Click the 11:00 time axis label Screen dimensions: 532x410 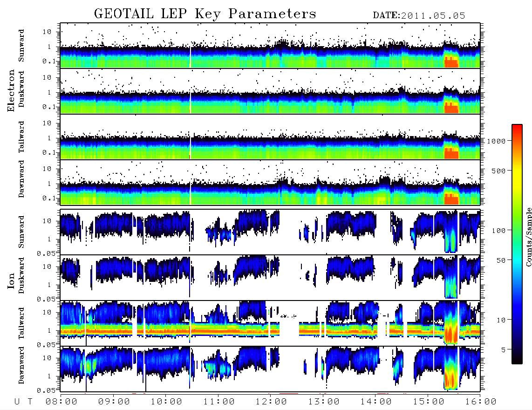point(218,402)
